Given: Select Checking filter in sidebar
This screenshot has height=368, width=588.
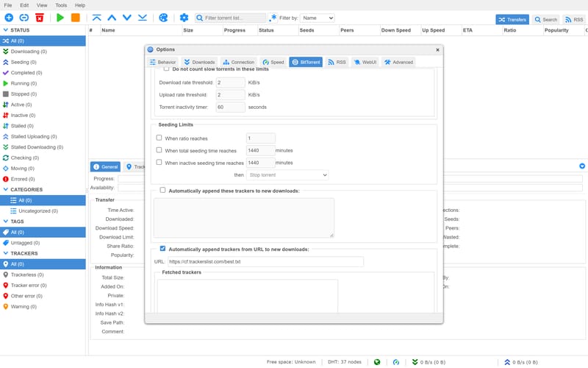Looking at the screenshot, I should tap(43, 158).
